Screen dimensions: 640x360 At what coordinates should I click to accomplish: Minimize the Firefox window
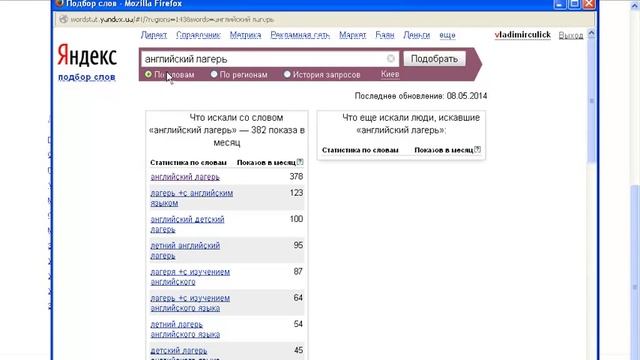coord(560,4)
